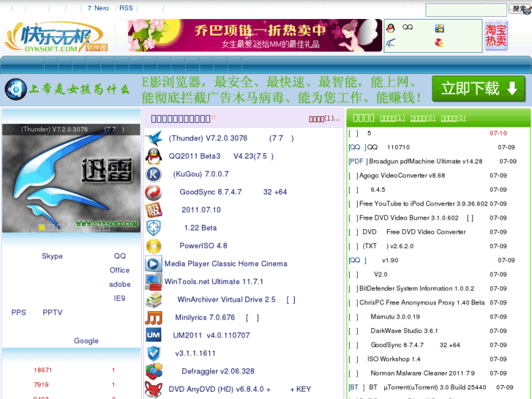532x399 pixels.
Task: Open the IE9 category link
Action: [119, 298]
